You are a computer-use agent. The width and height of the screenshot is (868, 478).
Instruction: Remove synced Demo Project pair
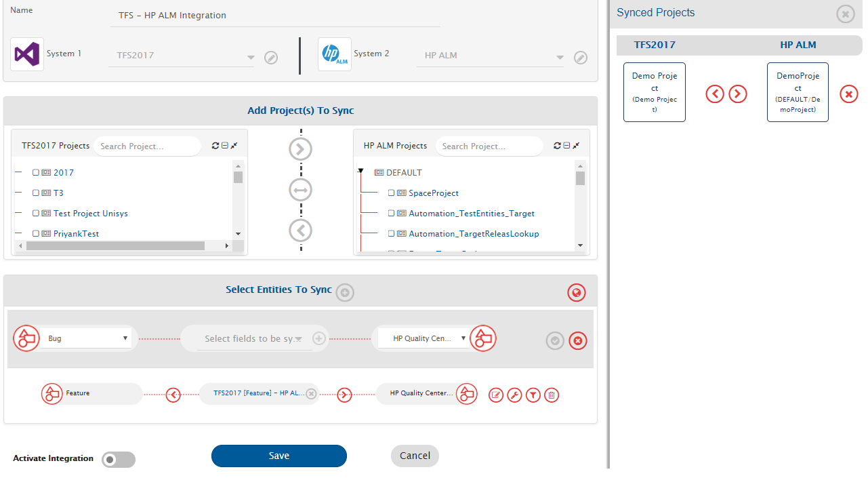(849, 94)
